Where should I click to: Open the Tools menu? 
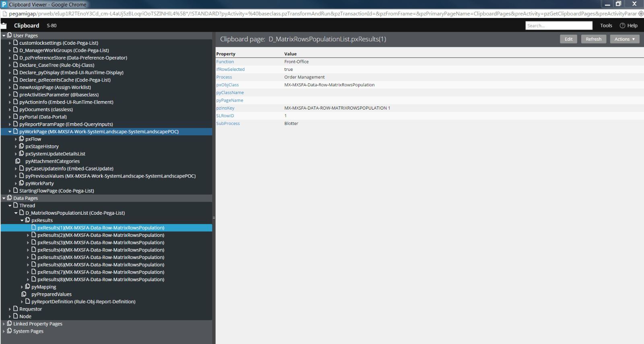pyautogui.click(x=606, y=25)
